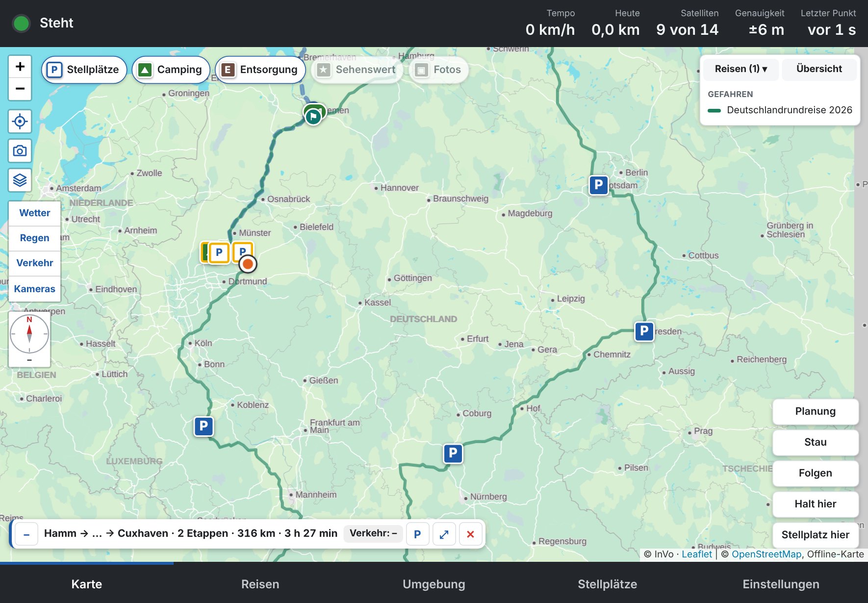Toggle the Regen overlay
Viewport: 868px width, 603px height.
[35, 238]
